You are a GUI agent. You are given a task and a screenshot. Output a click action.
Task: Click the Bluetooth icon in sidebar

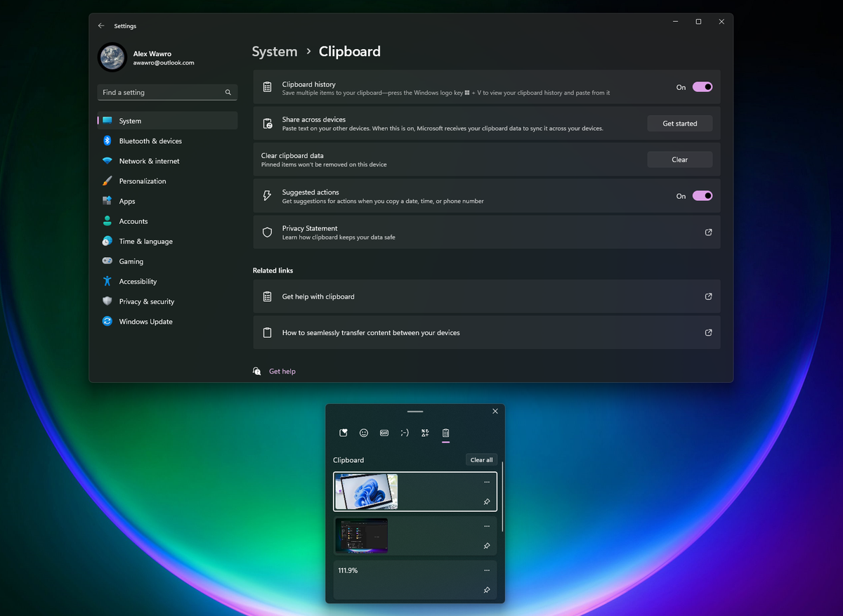point(107,140)
